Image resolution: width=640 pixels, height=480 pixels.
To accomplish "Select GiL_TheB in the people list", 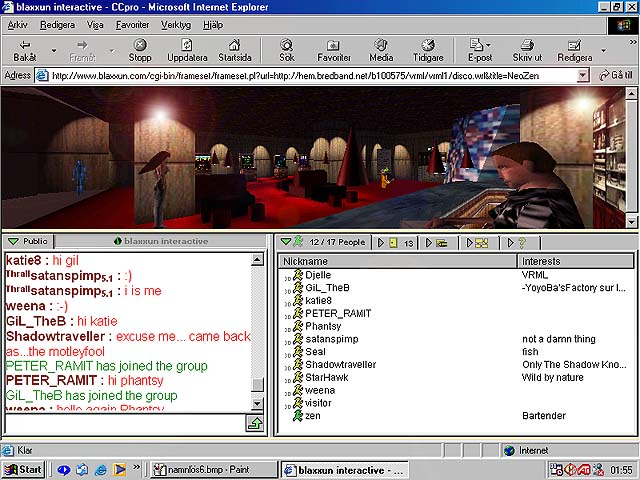I will [x=327, y=287].
